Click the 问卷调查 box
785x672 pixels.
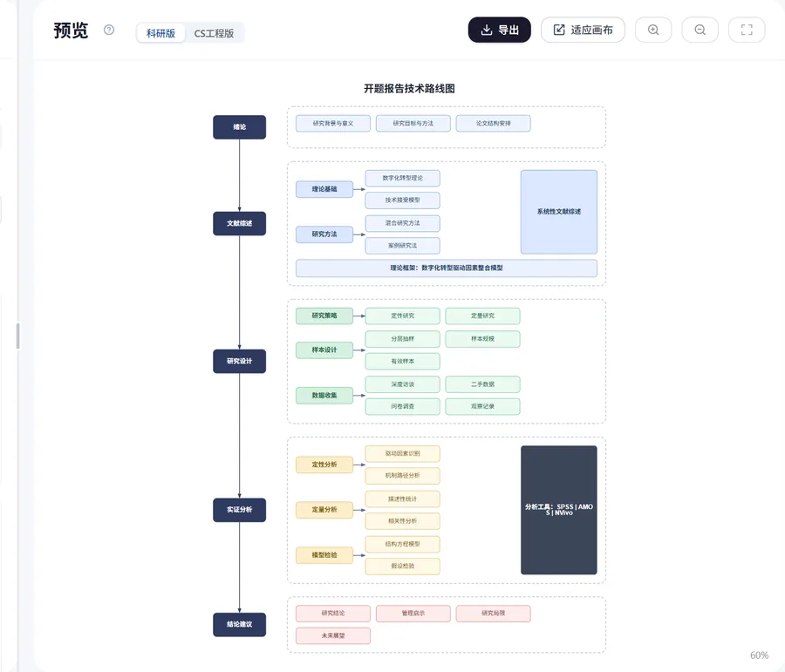402,406
